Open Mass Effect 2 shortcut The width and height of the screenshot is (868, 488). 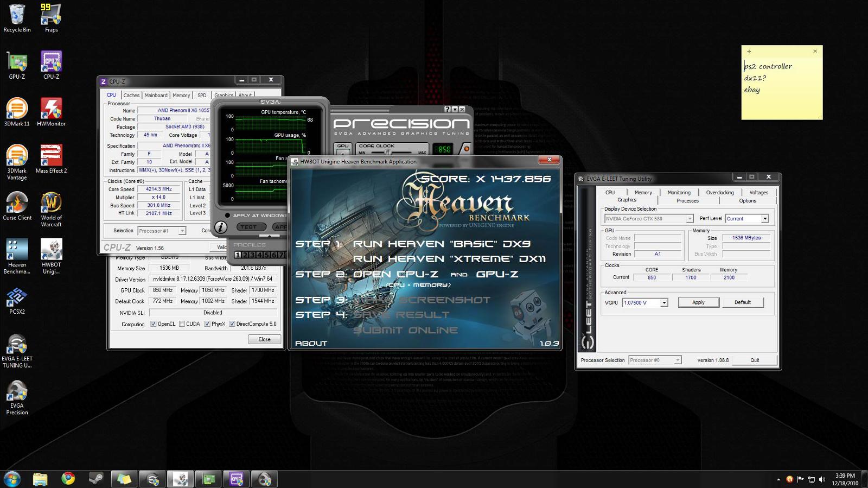pyautogui.click(x=51, y=159)
